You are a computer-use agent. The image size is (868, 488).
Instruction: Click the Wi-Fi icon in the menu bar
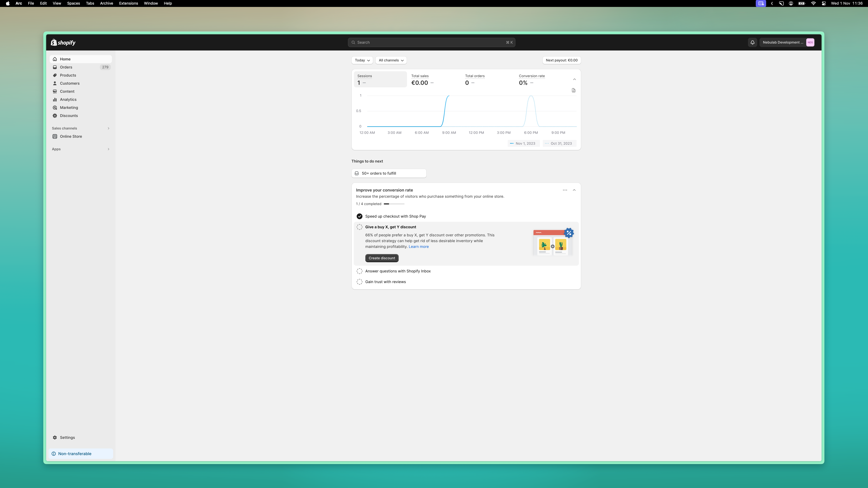(813, 3)
